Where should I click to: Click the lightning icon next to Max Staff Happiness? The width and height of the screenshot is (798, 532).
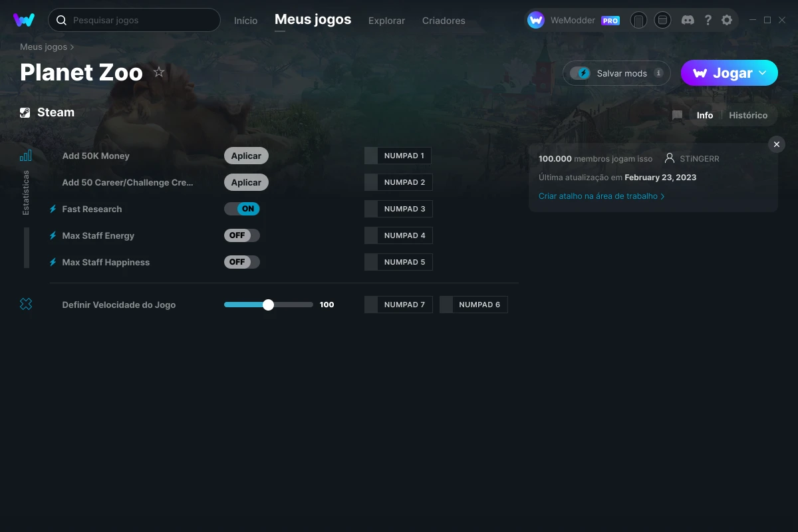(53, 262)
